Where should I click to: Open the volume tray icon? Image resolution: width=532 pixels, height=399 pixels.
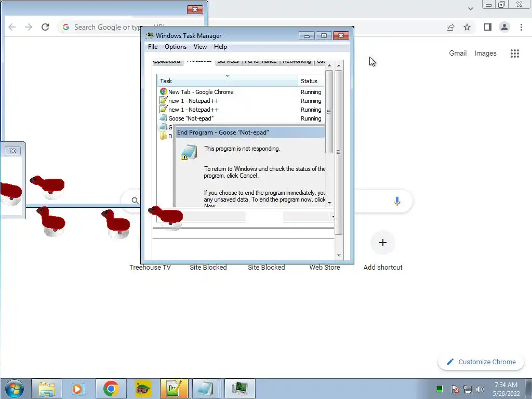(x=480, y=389)
